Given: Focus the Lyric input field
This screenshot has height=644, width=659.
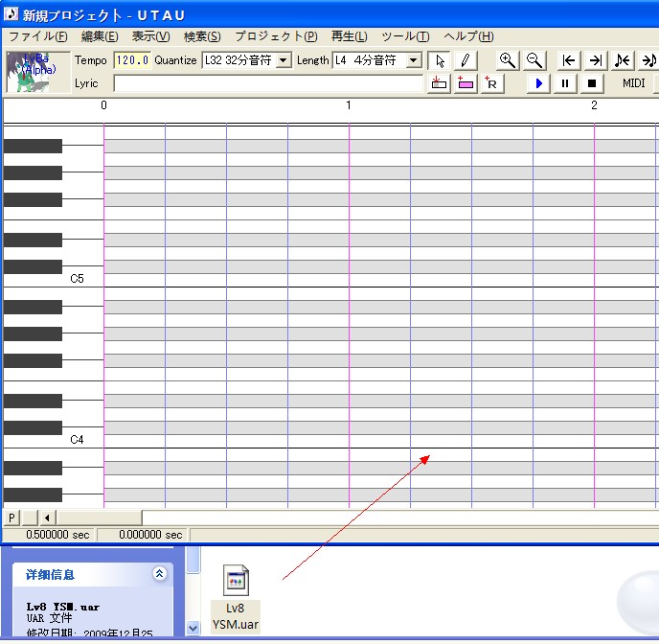Looking at the screenshot, I should (x=268, y=83).
